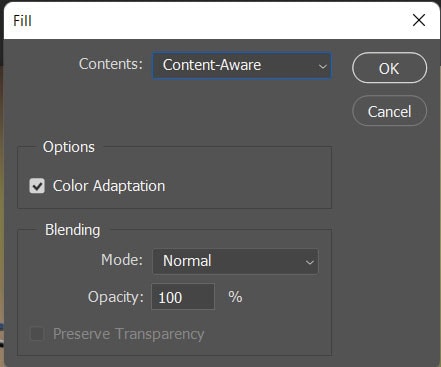Click the chevron arrow in Mode dropdown
Viewport: 441px width, 367px height.
[310, 262]
